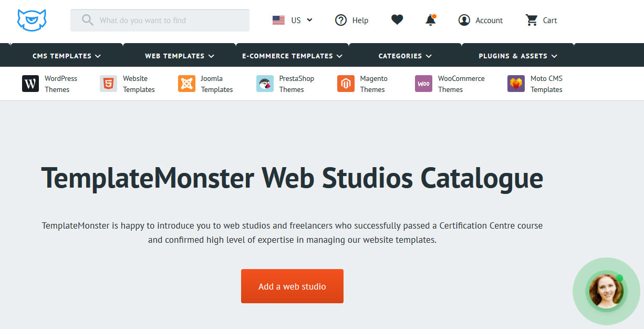Expand the Web Templates menu

pos(180,56)
